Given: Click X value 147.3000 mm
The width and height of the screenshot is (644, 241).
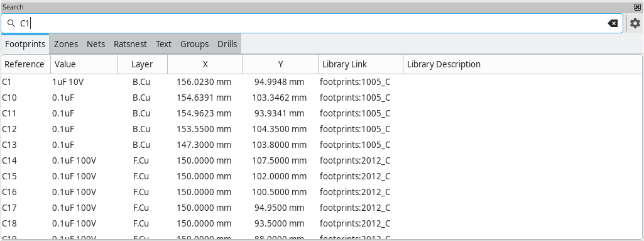Looking at the screenshot, I should click(204, 145).
